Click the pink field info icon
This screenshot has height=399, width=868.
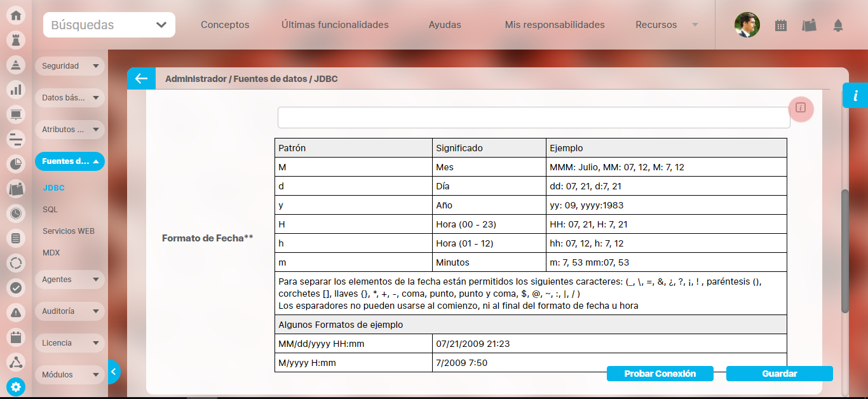[801, 107]
